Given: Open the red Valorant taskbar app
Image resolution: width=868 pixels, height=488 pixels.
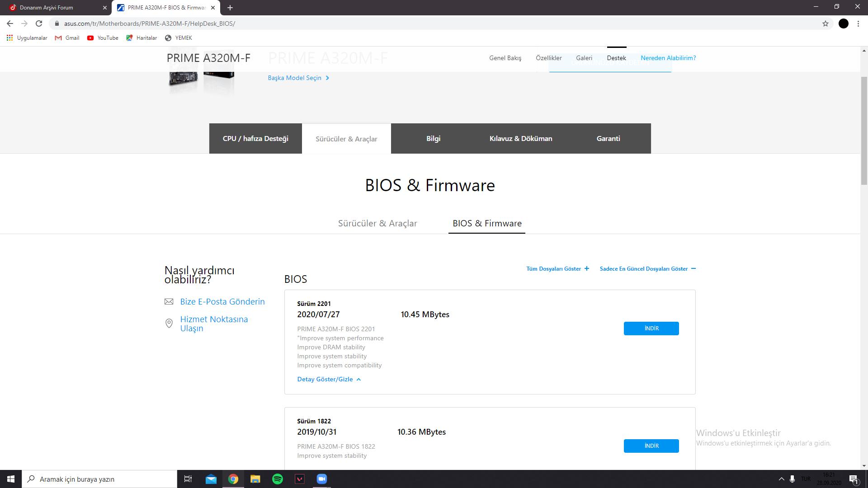Looking at the screenshot, I should [300, 479].
